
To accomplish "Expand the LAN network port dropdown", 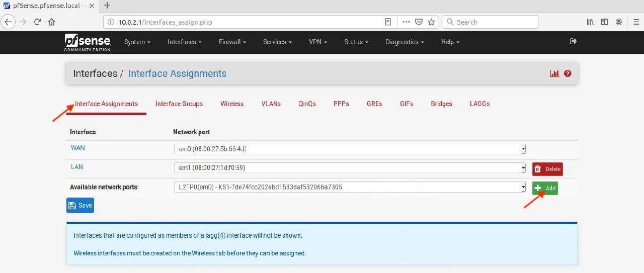I will coord(349,168).
